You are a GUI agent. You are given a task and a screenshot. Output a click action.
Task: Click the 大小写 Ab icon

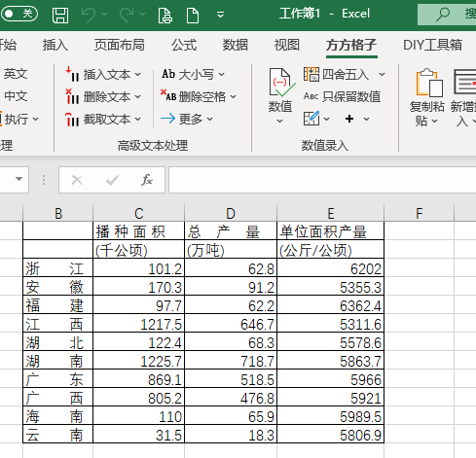click(x=168, y=74)
